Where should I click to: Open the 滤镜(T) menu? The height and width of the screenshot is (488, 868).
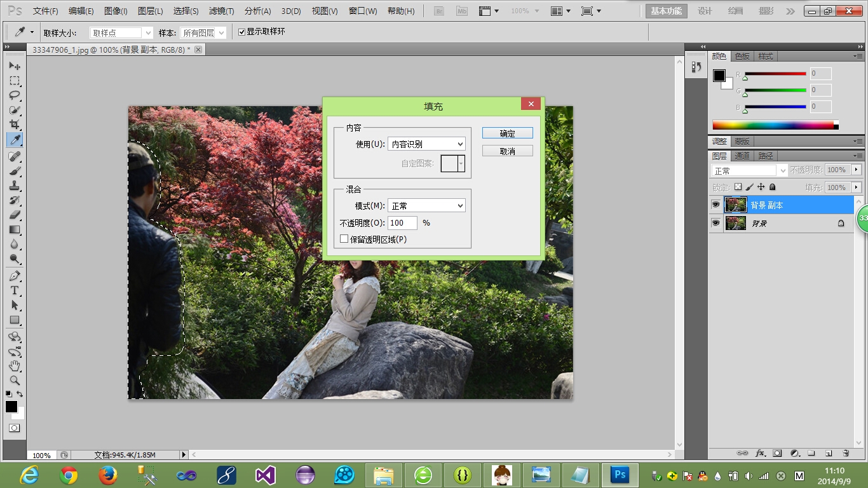(x=221, y=11)
